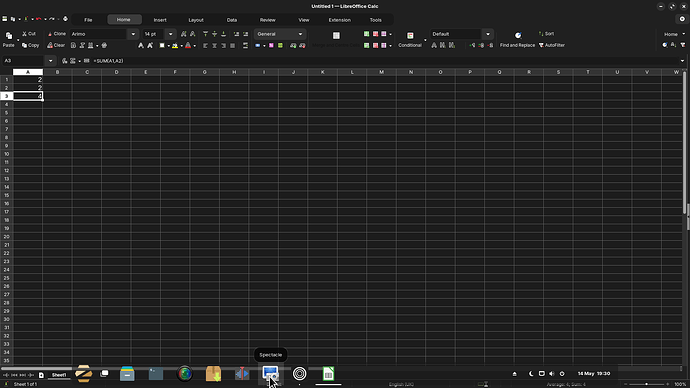Click the font color icon
This screenshot has width=690, height=388.
[188, 45]
